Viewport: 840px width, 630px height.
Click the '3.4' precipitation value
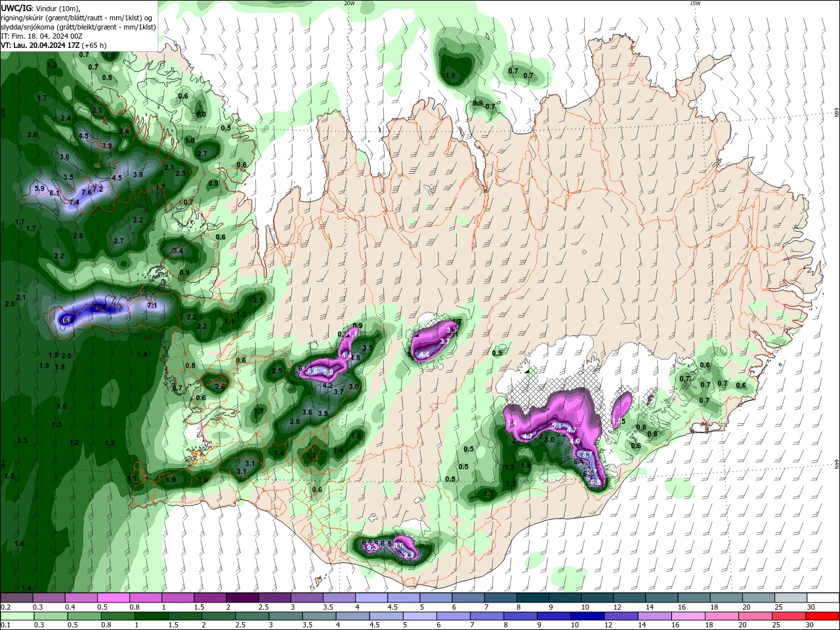coord(177,251)
